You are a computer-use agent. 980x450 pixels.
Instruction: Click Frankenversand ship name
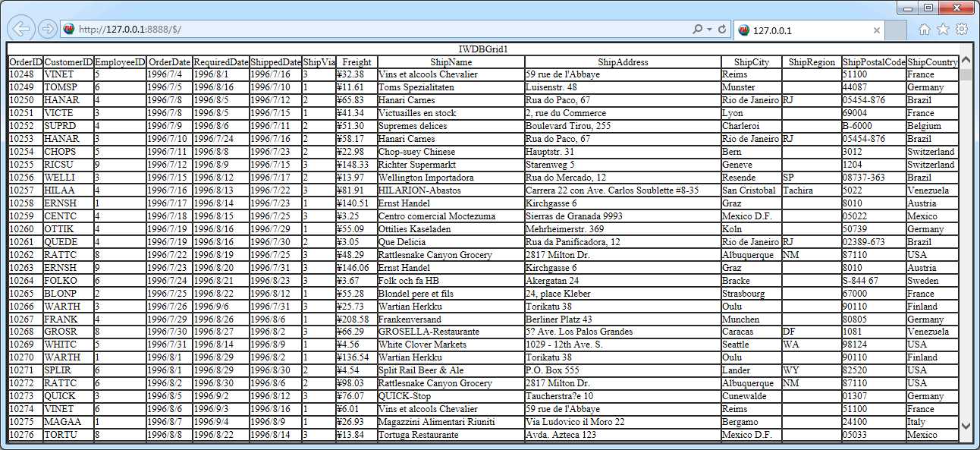(x=451, y=319)
